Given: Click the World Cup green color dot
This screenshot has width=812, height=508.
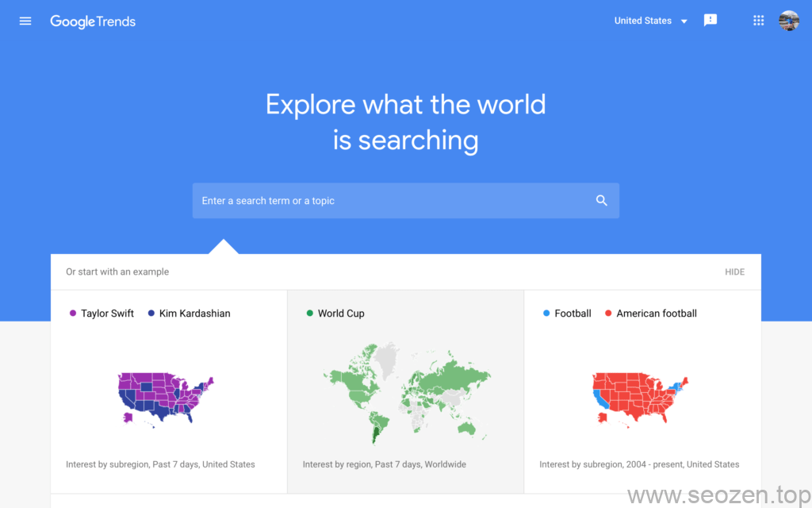Looking at the screenshot, I should [308, 313].
